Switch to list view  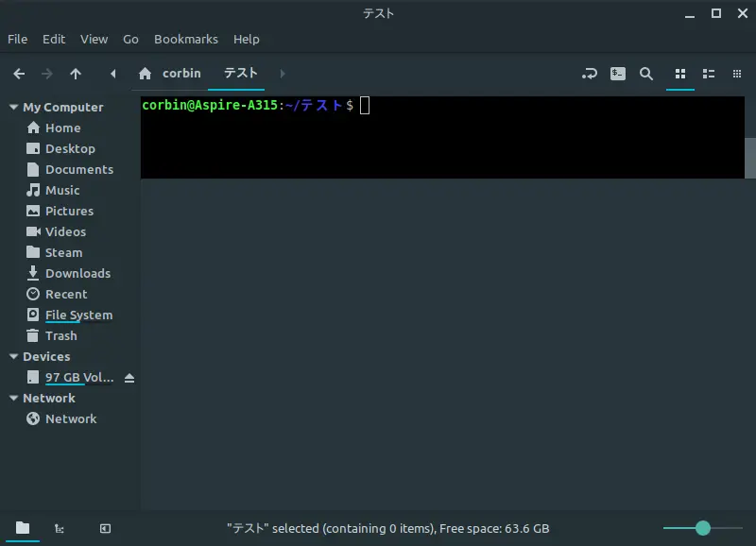click(708, 74)
